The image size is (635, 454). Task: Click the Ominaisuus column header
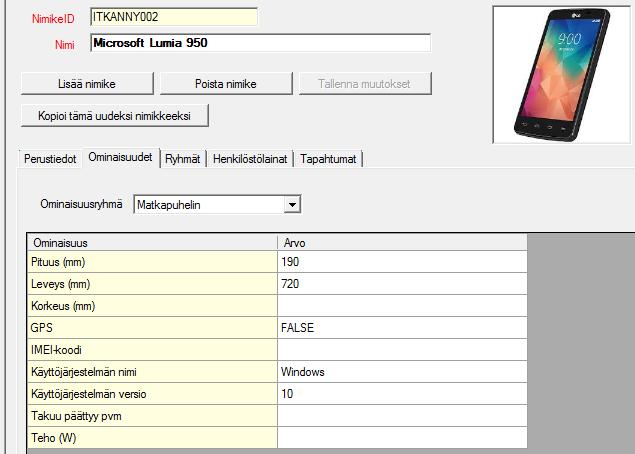[152, 243]
